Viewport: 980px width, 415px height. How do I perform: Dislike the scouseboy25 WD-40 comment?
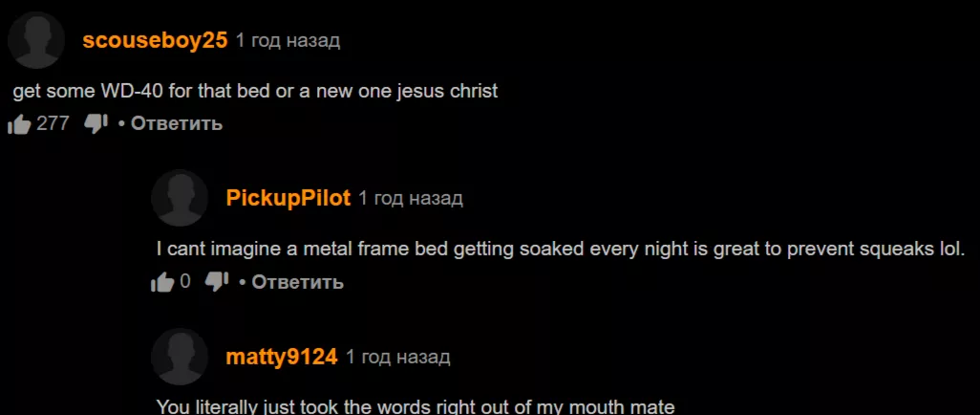[x=96, y=124]
